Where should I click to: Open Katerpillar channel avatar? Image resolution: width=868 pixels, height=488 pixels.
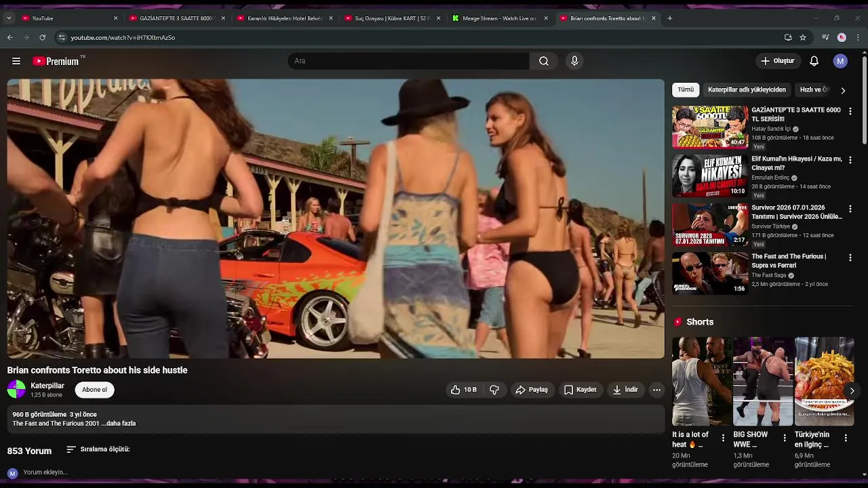click(16, 389)
